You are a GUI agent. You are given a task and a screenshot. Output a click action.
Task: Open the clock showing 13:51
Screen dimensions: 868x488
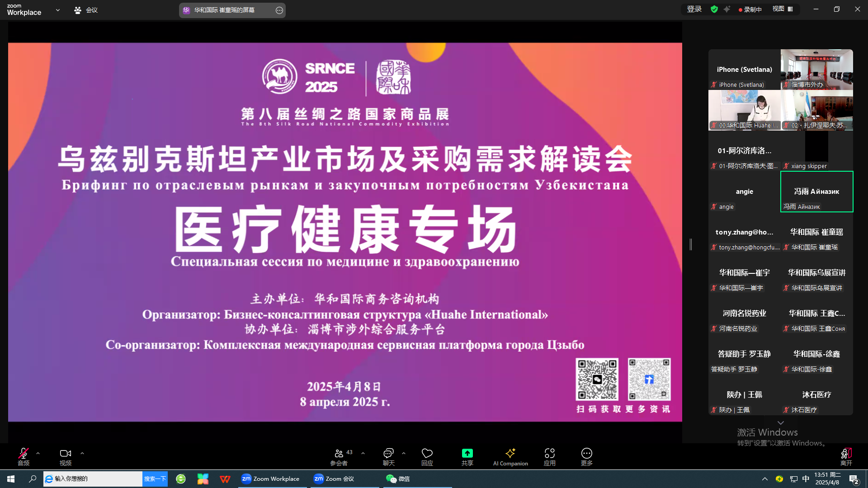click(828, 479)
